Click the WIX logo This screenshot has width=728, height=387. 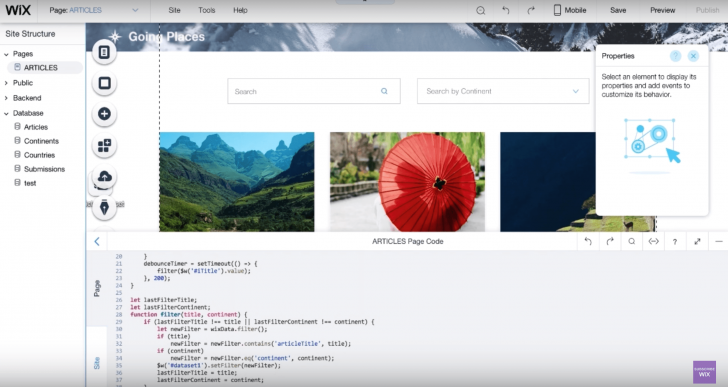tap(18, 10)
